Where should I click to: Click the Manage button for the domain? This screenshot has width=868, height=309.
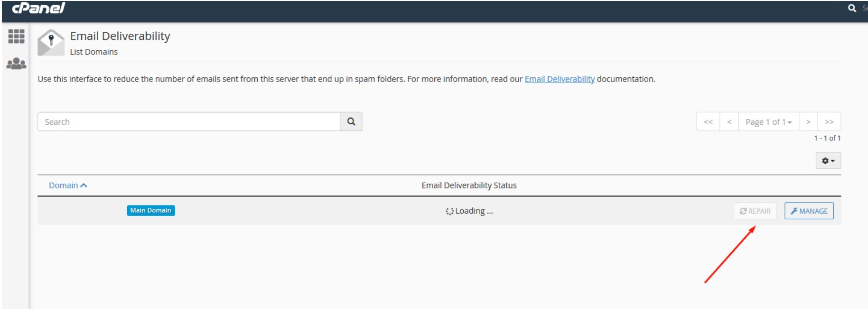click(809, 212)
